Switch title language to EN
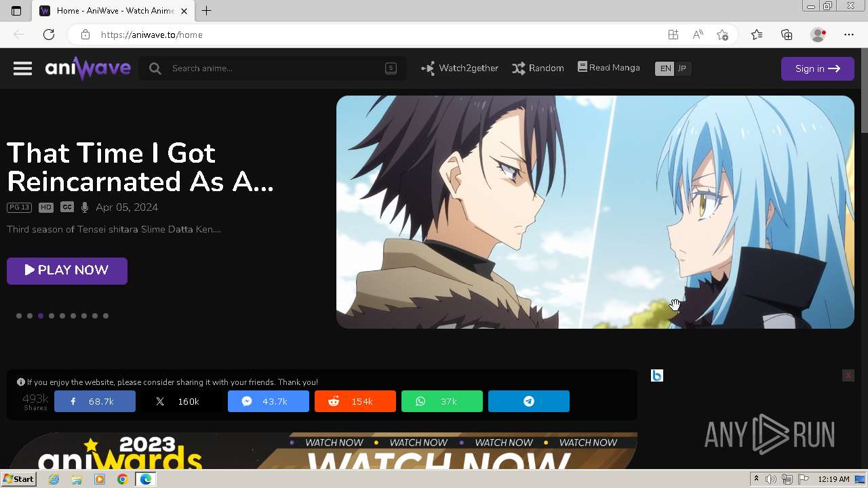Image resolution: width=868 pixels, height=488 pixels. tap(665, 68)
